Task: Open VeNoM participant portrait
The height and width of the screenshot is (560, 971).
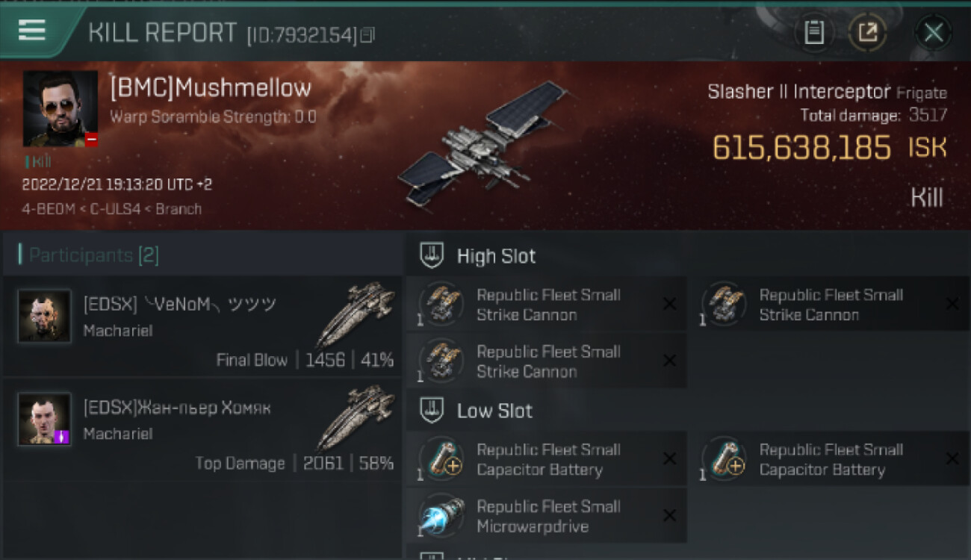Action: tap(45, 316)
